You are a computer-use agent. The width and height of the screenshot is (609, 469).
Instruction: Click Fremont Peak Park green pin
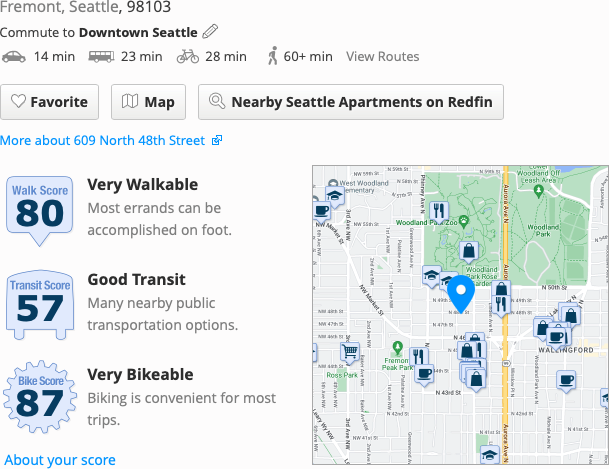tap(397, 349)
